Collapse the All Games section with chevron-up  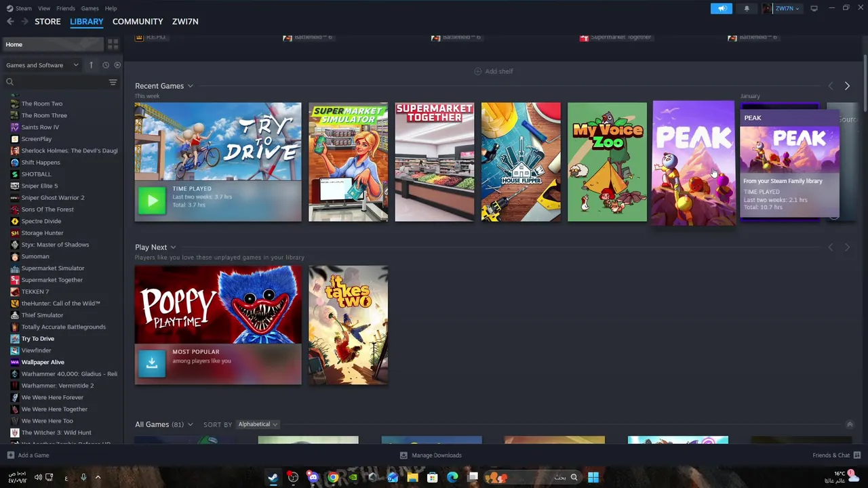(850, 424)
